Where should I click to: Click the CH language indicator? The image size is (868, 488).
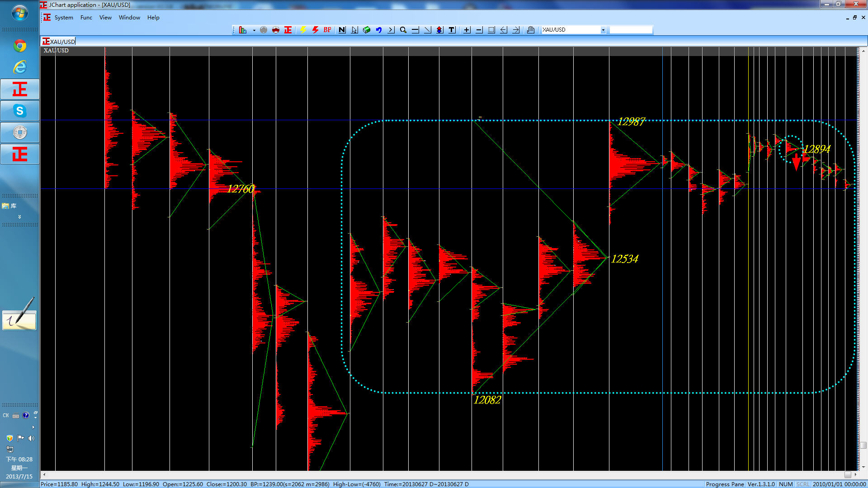(x=6, y=416)
